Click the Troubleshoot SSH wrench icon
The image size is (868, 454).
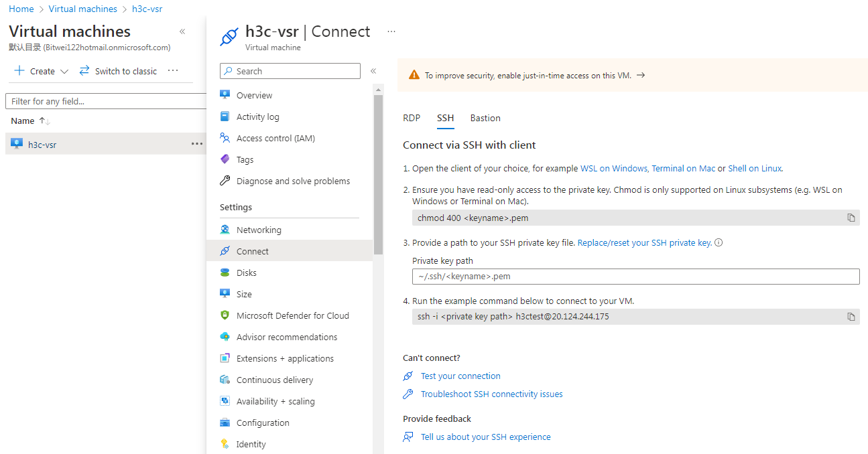point(408,394)
